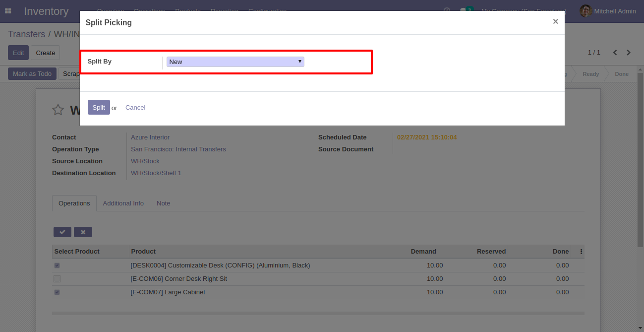
Task: Sort by the Product column header
Action: tap(255, 252)
